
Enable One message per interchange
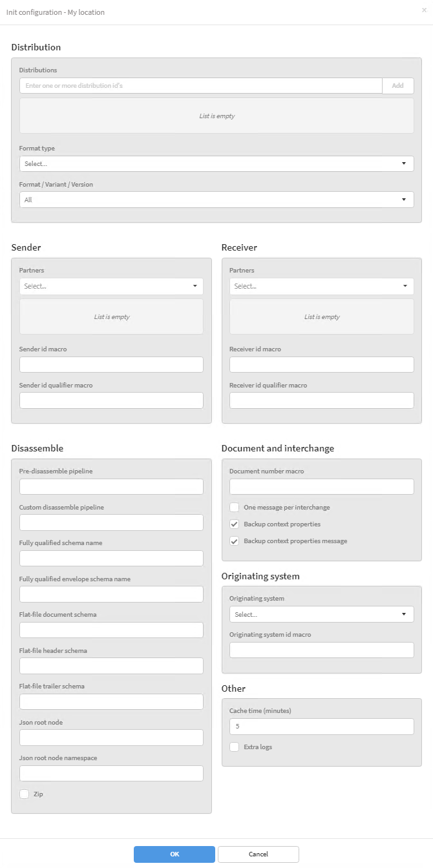pyautogui.click(x=235, y=508)
